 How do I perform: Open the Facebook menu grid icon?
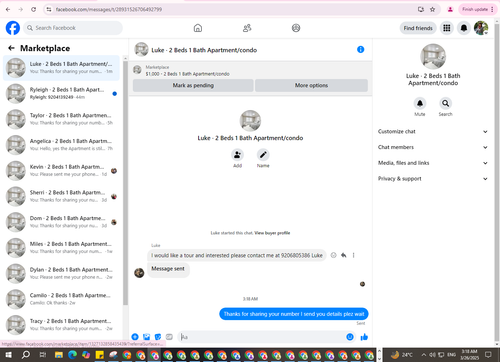coord(447,28)
